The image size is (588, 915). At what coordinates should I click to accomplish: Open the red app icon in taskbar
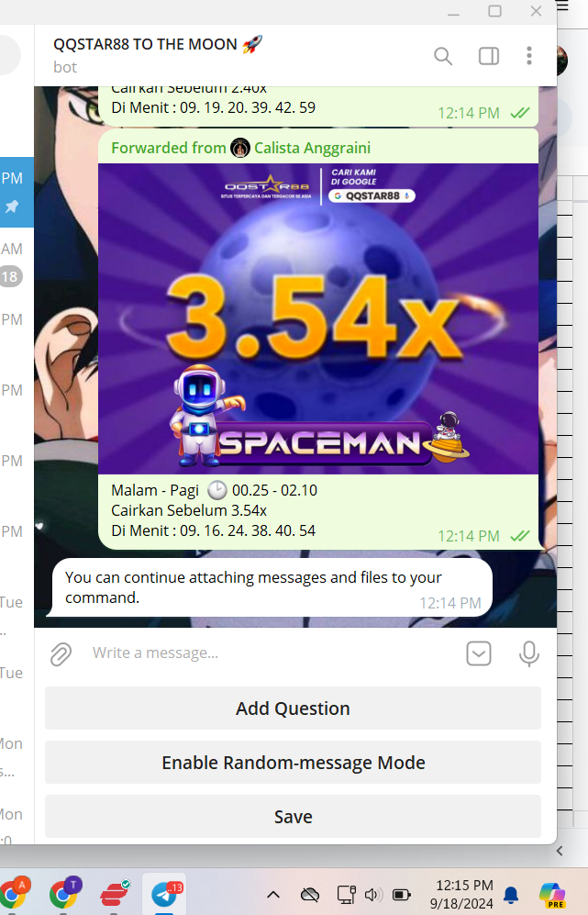(115, 893)
